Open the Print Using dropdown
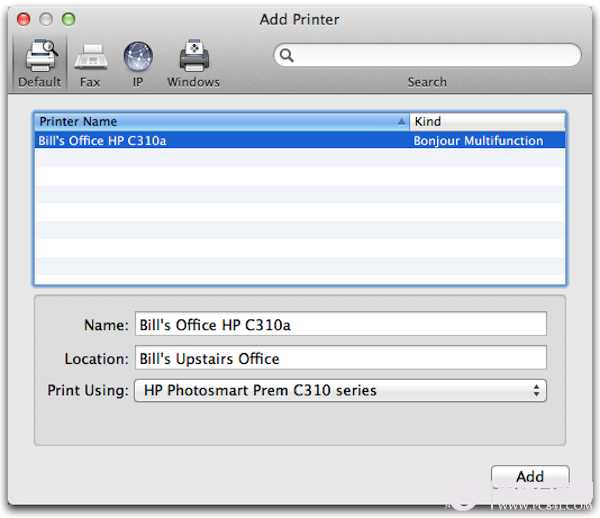The height and width of the screenshot is (518, 600). point(340,391)
